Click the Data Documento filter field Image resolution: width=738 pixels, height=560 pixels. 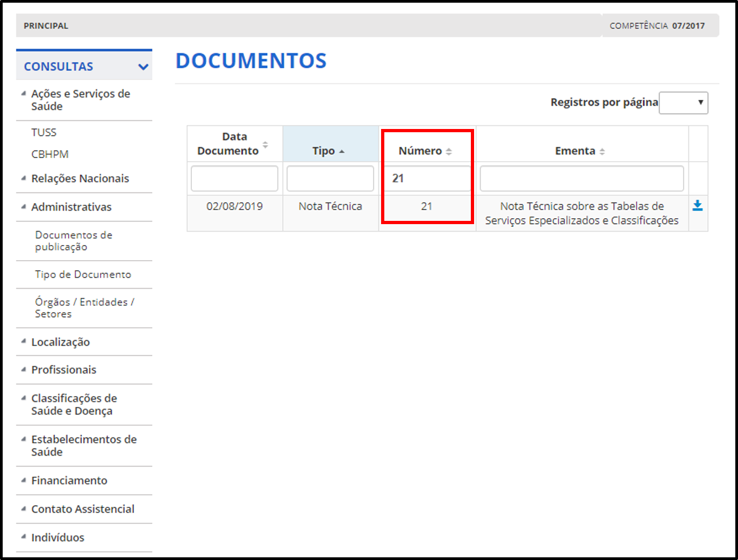tap(234, 178)
